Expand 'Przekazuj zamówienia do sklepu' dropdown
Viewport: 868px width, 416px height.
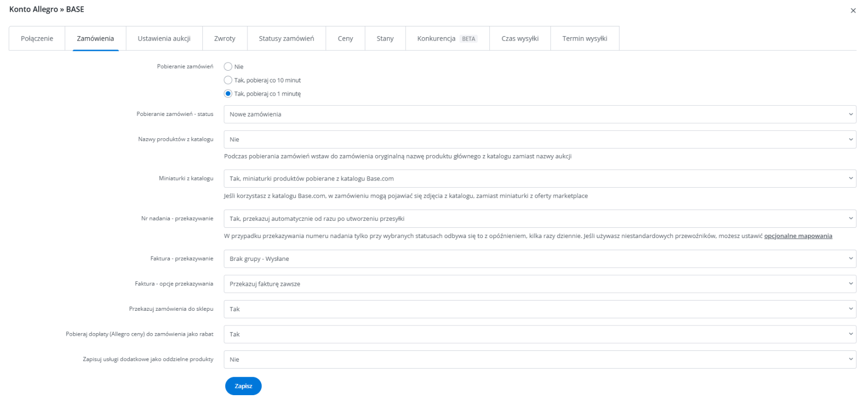539,309
